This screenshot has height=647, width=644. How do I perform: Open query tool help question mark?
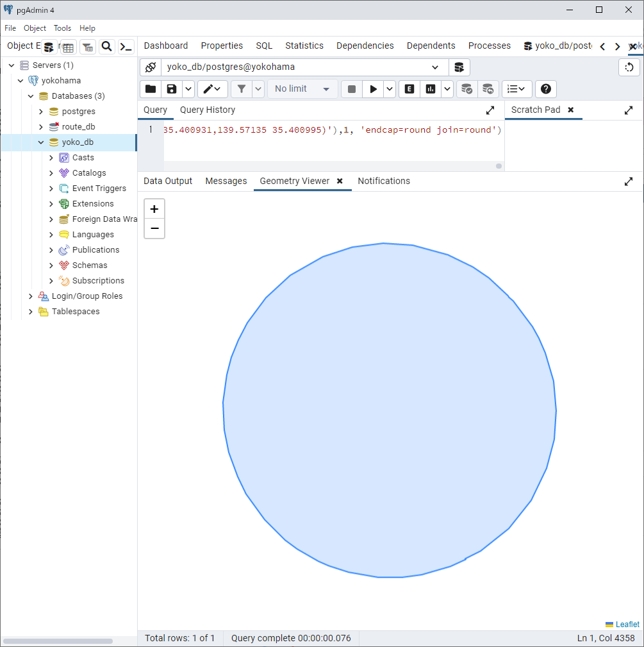pos(546,89)
